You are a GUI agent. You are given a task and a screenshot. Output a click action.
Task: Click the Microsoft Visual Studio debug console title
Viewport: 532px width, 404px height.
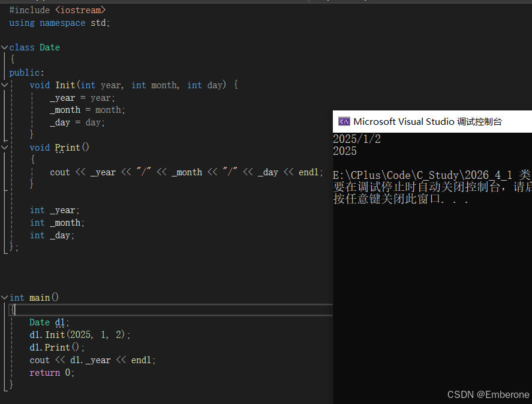tap(428, 121)
